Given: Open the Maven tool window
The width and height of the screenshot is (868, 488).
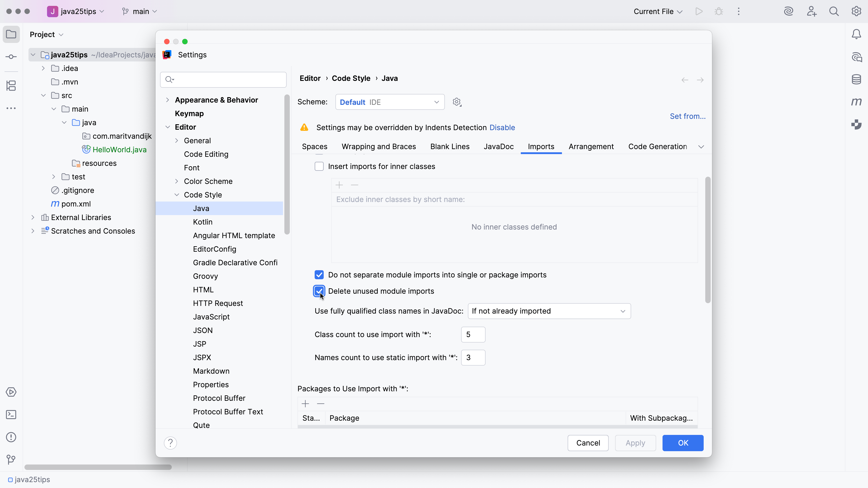Looking at the screenshot, I should point(856,102).
